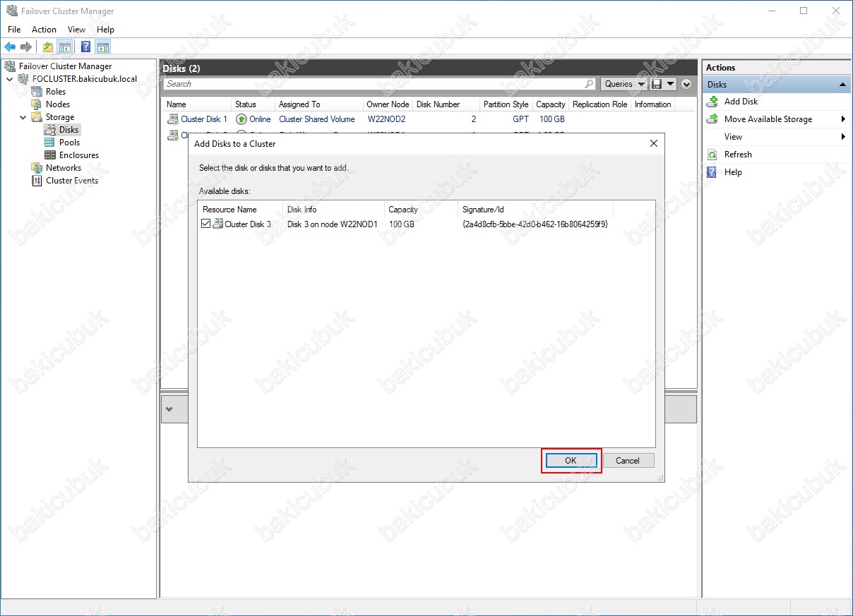The image size is (853, 616).
Task: Close the Add Disks to a Cluster dialog
Action: (x=653, y=143)
